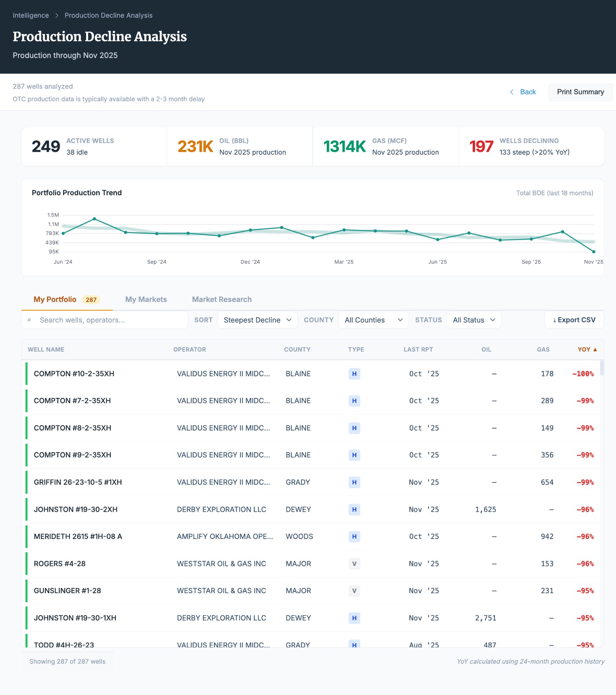Open the All Status filter dropdown

(473, 320)
